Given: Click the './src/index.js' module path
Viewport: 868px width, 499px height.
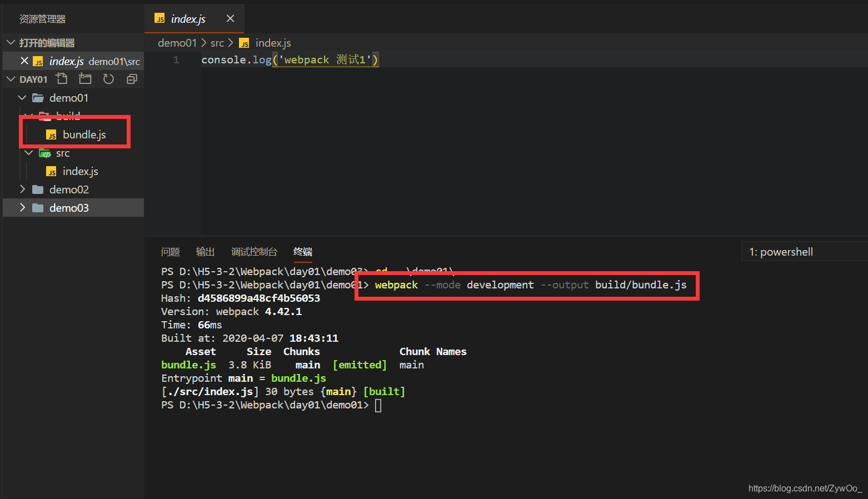Looking at the screenshot, I should (210, 391).
